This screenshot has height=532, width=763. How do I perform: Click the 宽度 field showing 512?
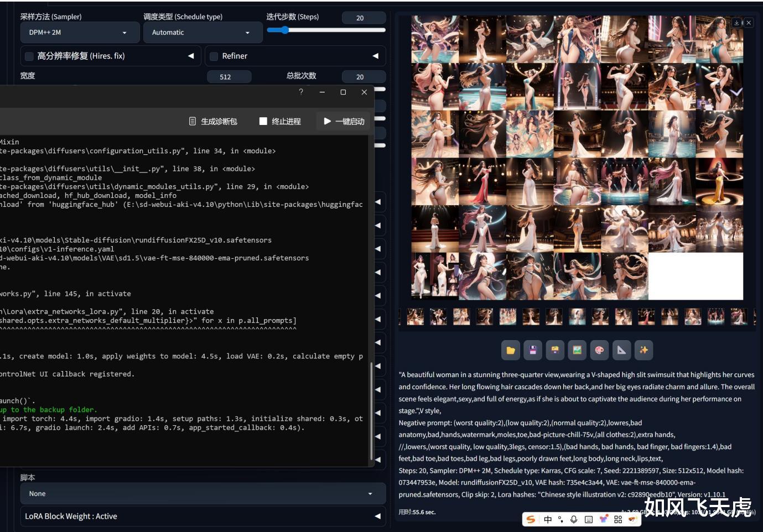point(229,77)
